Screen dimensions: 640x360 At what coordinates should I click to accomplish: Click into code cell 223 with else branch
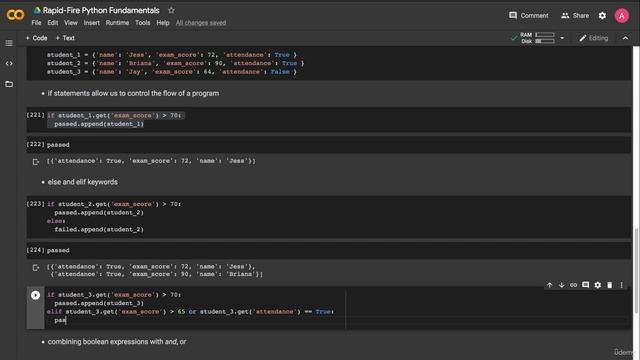coord(329,217)
